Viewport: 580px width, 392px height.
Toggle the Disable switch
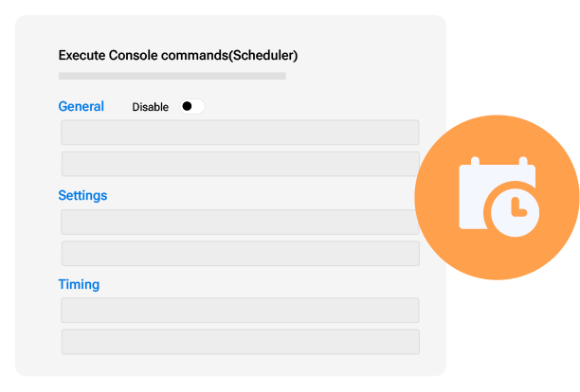tap(192, 107)
